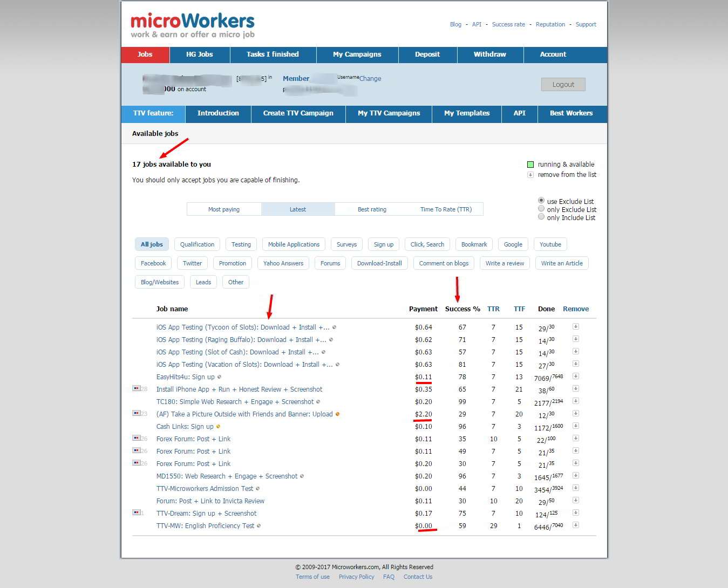Click orange status dot next to Cash Links
The width and height of the screenshot is (728, 588).
click(218, 427)
